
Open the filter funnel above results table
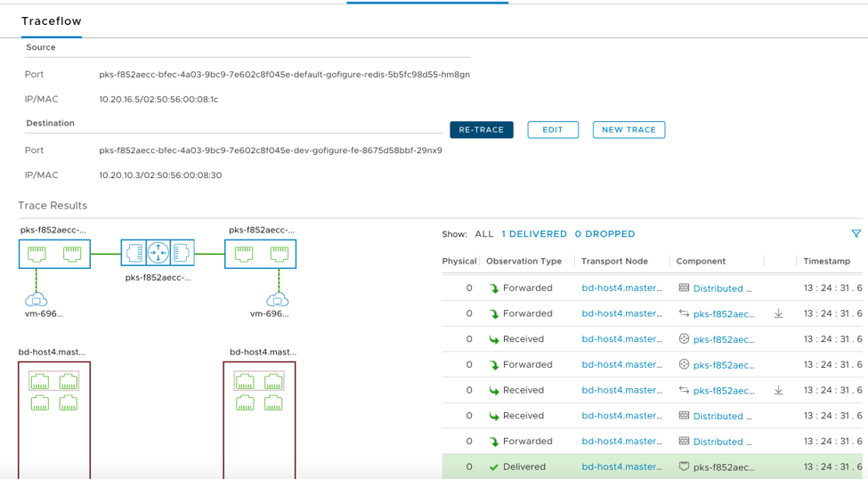(856, 234)
